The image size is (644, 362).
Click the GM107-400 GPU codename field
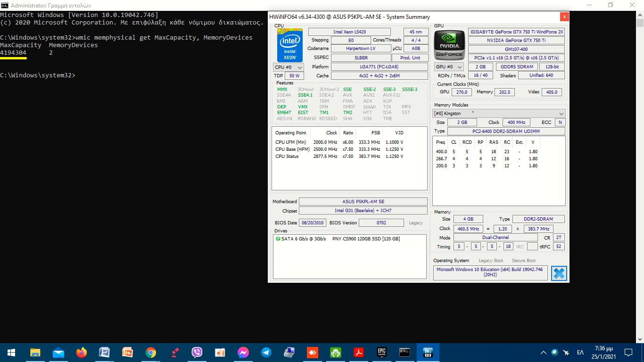tap(516, 49)
